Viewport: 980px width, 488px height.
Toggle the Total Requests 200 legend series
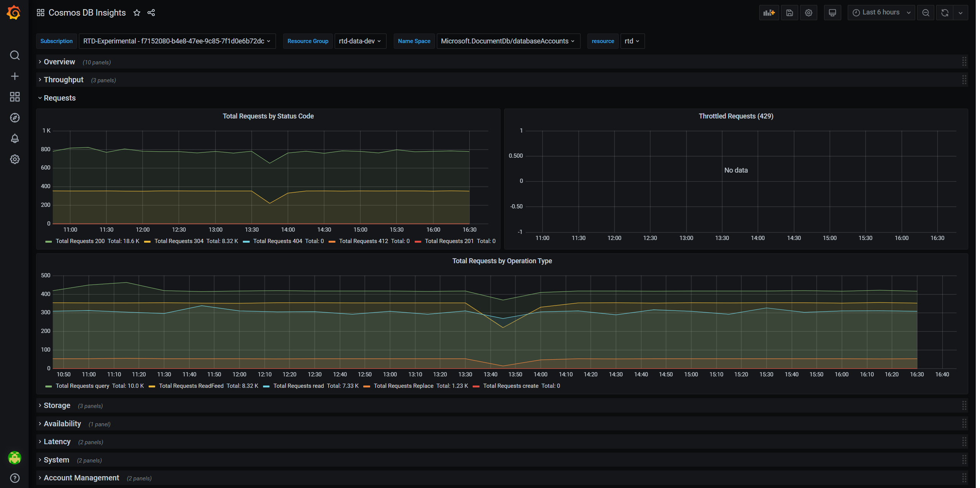[x=80, y=241]
